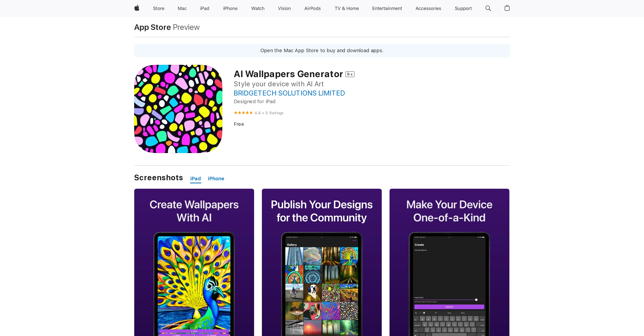Open the Support menu item
644x336 pixels.
(x=463, y=8)
